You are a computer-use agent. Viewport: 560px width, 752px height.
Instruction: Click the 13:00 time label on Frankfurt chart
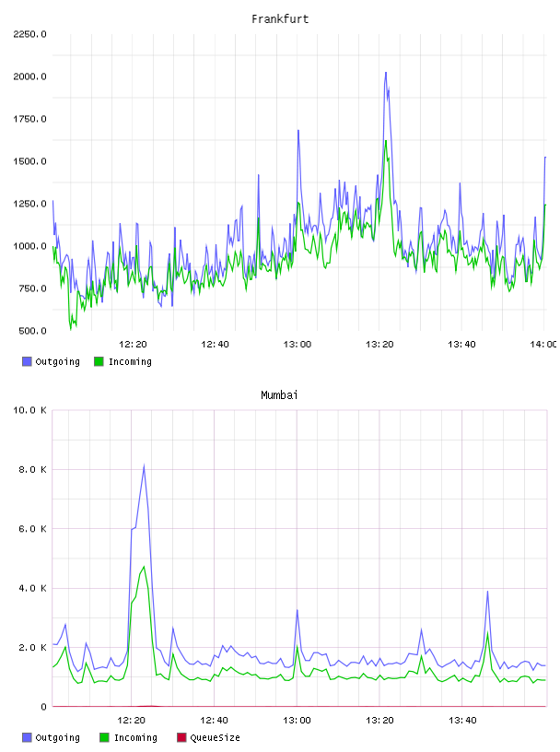pos(297,345)
